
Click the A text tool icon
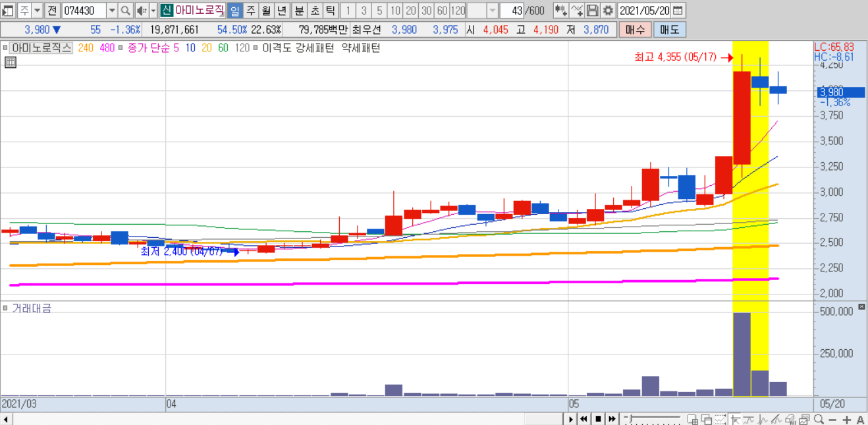860,419
